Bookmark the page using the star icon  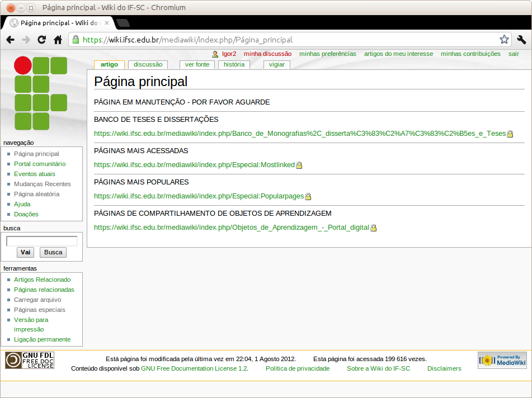click(x=503, y=40)
